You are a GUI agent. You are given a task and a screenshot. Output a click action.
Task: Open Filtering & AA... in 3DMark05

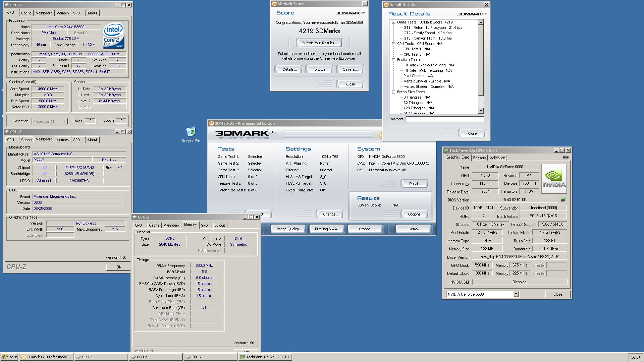(x=327, y=229)
